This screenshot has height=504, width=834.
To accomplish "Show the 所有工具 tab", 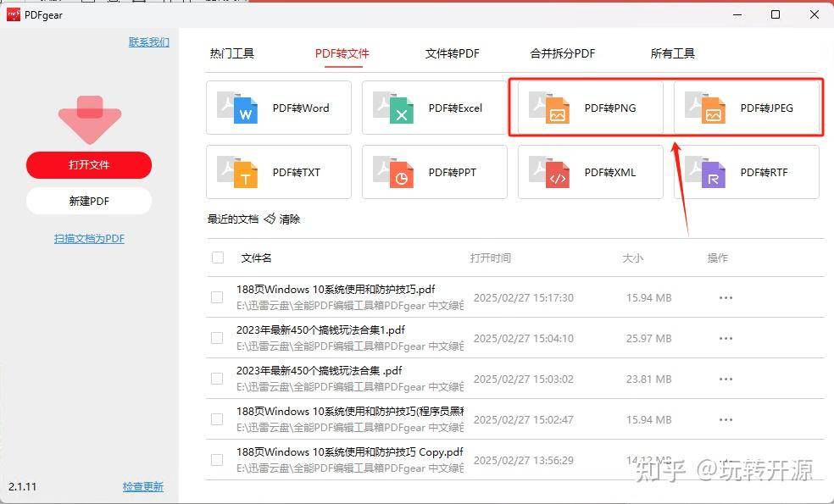I will point(672,53).
